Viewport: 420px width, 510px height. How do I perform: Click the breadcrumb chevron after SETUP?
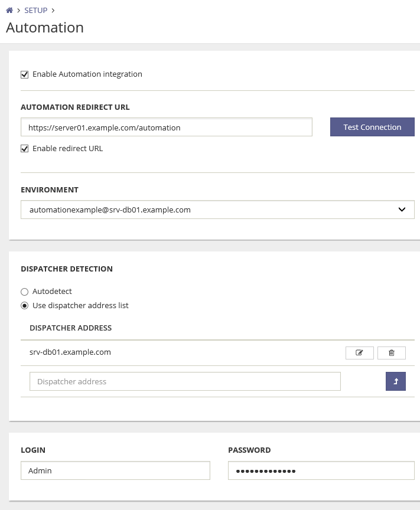pyautogui.click(x=53, y=11)
